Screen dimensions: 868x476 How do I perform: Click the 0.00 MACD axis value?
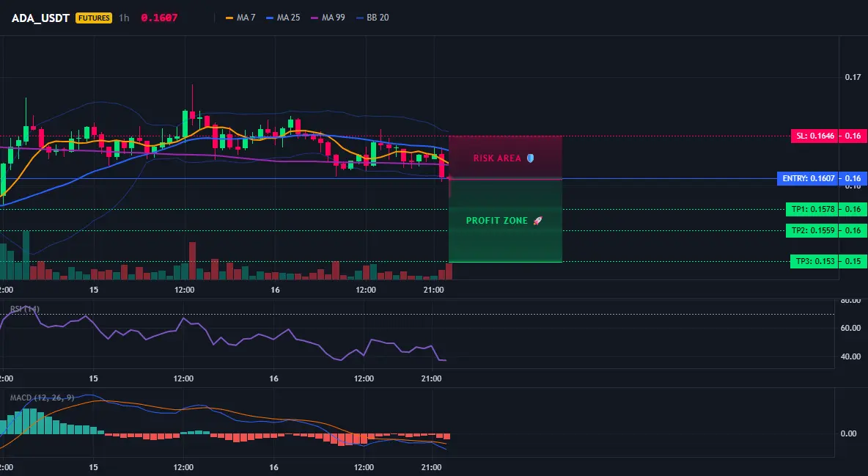pyautogui.click(x=849, y=433)
